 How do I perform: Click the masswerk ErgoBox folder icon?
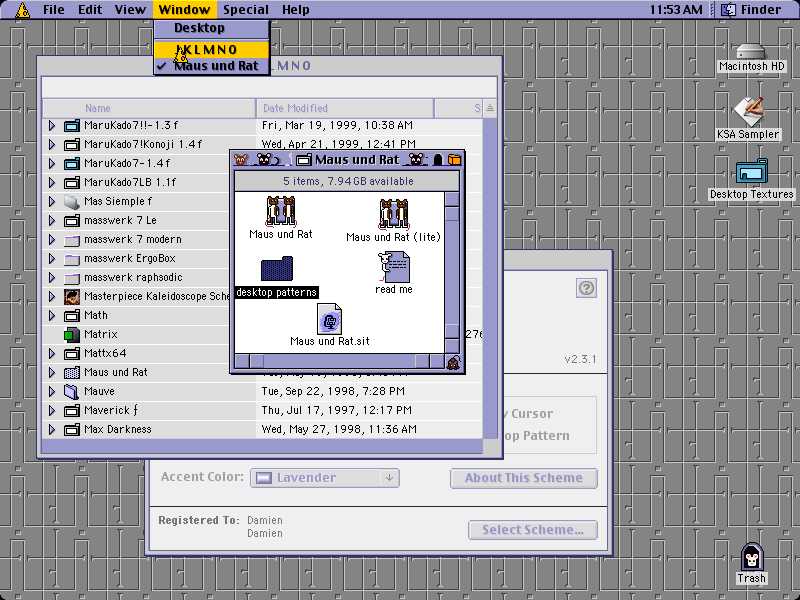72,259
